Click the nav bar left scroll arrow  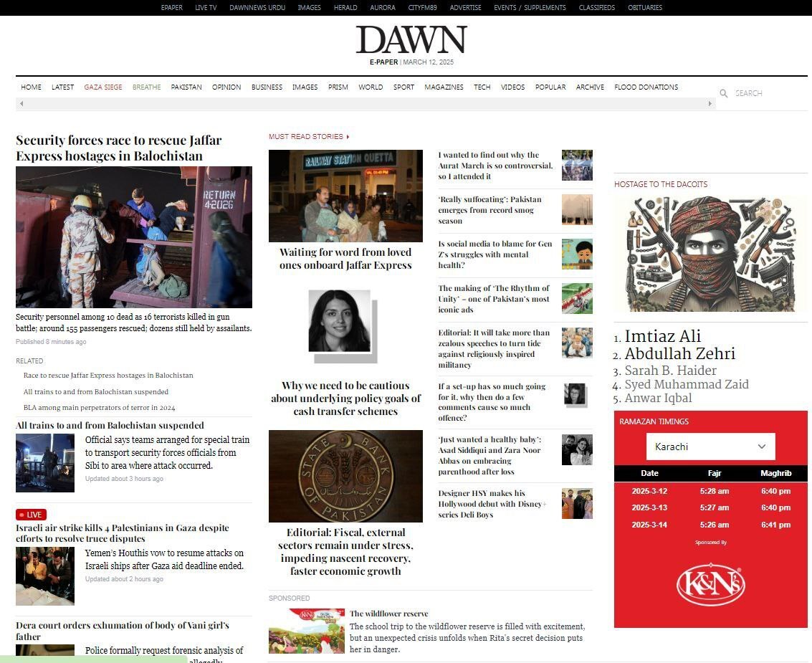click(22, 104)
